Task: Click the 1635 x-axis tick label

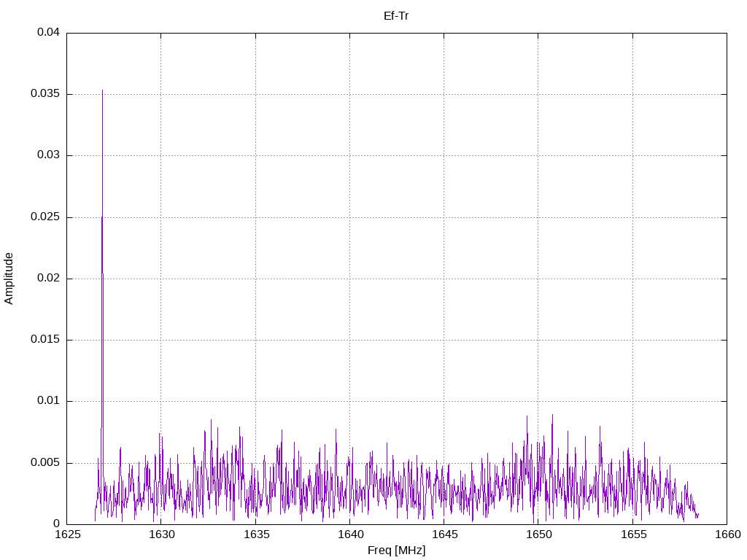Action: 255,535
